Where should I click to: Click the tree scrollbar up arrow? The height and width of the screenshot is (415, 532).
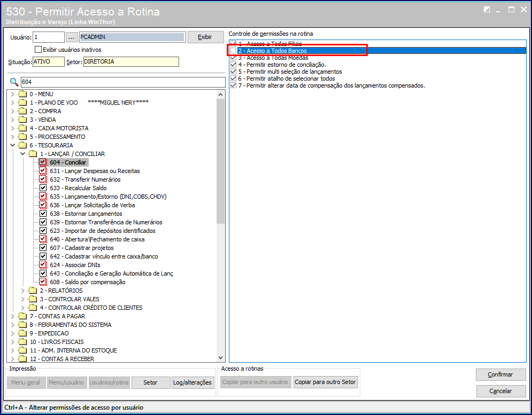(220, 94)
